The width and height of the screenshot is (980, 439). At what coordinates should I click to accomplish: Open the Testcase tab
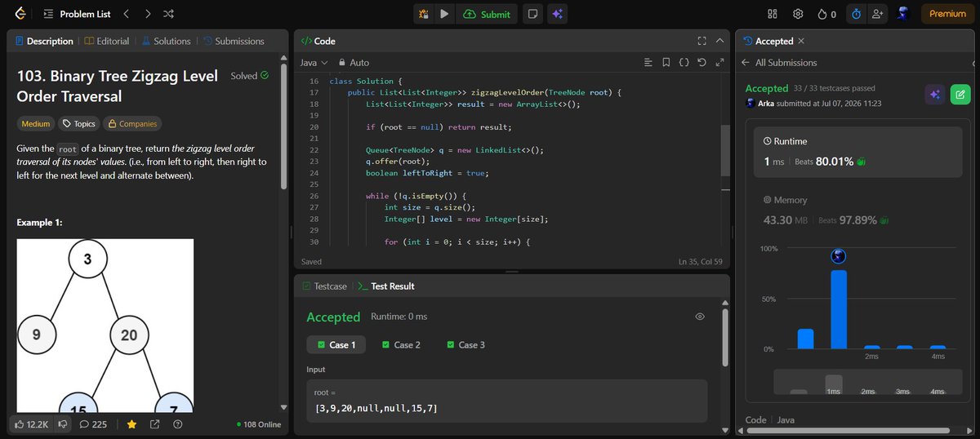click(325, 286)
